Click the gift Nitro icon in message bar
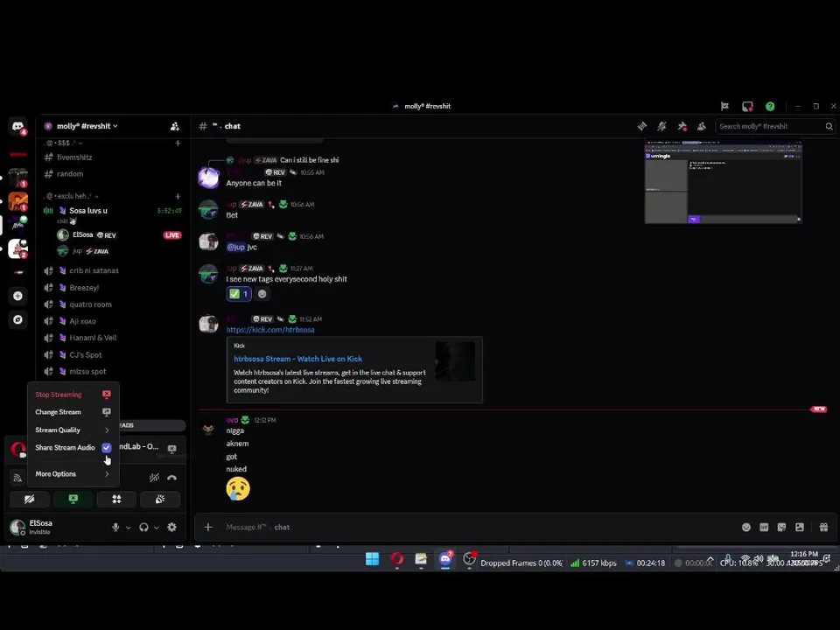This screenshot has height=630, width=840. coord(824,527)
